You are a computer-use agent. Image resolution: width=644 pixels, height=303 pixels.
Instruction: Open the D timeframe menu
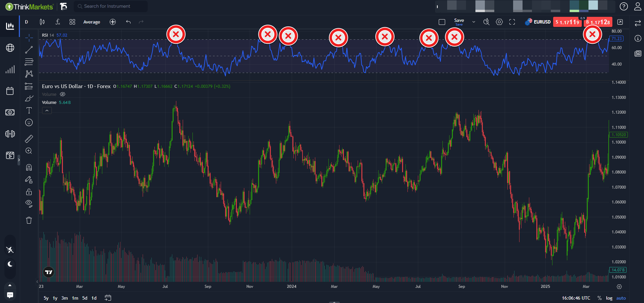point(26,22)
